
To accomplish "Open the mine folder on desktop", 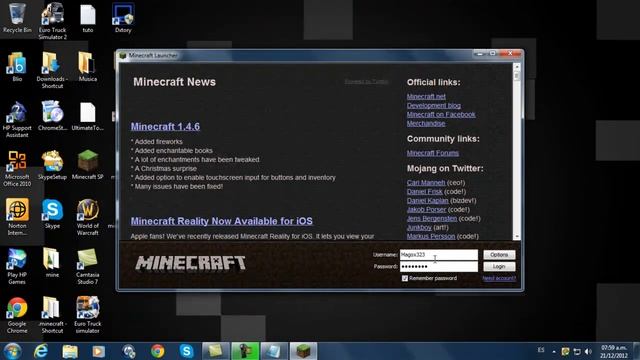I will [x=52, y=263].
